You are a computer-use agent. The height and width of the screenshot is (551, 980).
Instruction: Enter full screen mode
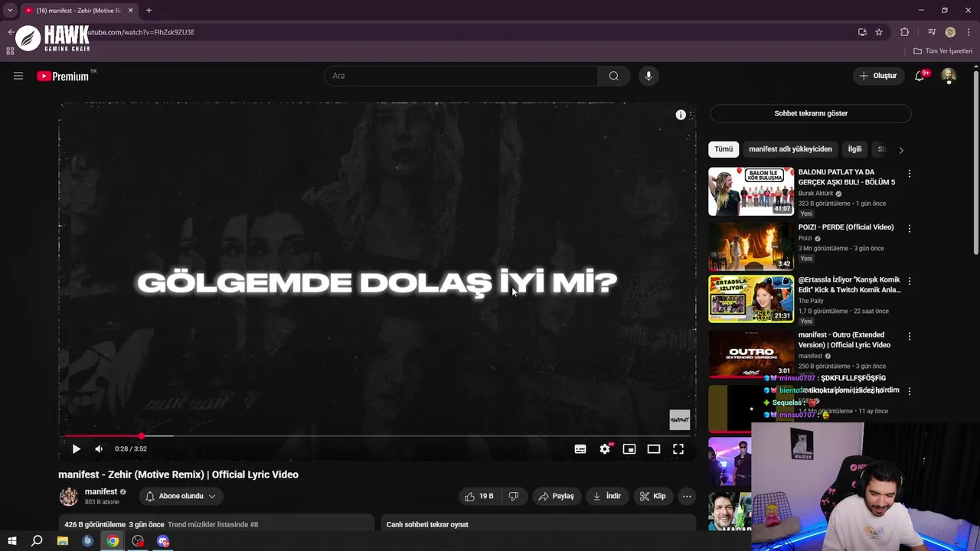[678, 449]
